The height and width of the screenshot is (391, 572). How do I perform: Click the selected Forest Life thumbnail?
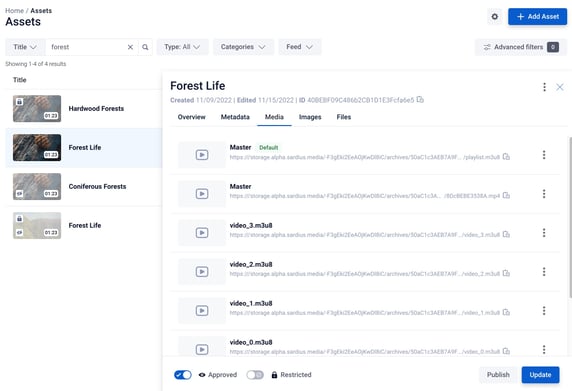click(37, 147)
